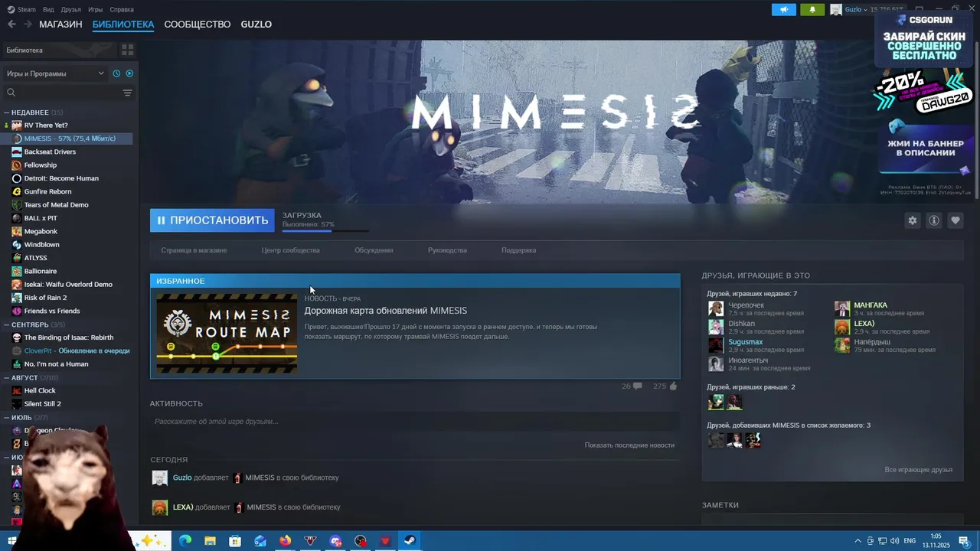
Task: Open news comments speech bubble icon
Action: click(637, 386)
